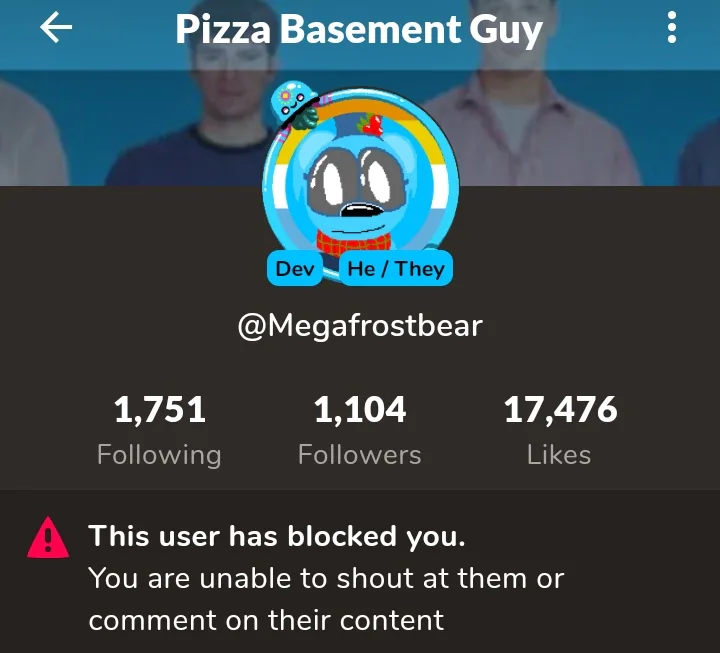The width and height of the screenshot is (720, 653).
Task: Open the blue bear profile avatar
Action: coord(360,184)
